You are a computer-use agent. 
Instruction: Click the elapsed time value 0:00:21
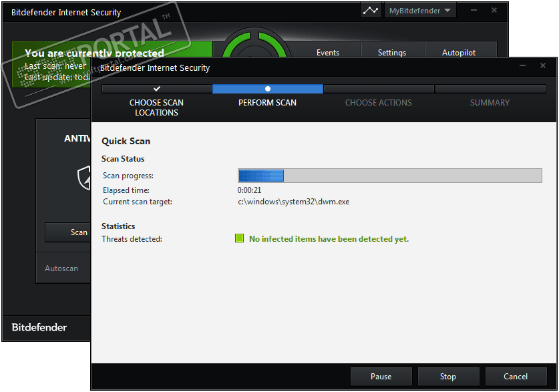coord(249,190)
